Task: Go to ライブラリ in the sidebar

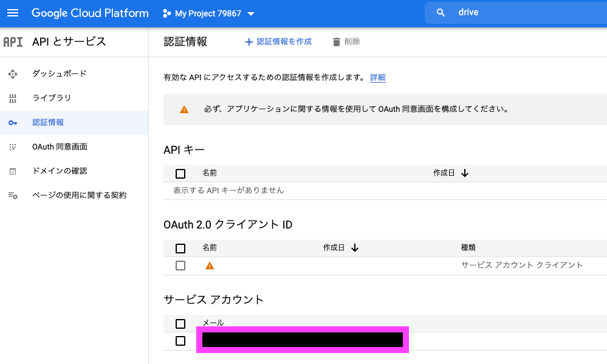Action: tap(52, 98)
